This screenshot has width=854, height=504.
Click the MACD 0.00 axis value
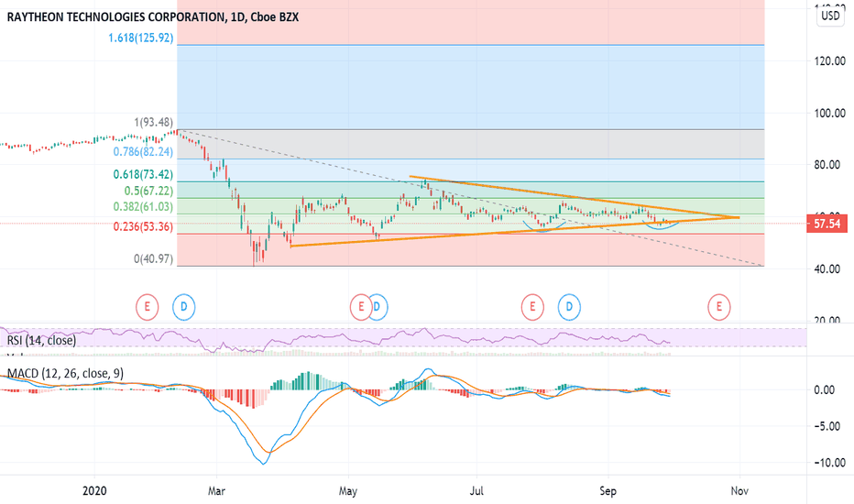click(x=824, y=389)
